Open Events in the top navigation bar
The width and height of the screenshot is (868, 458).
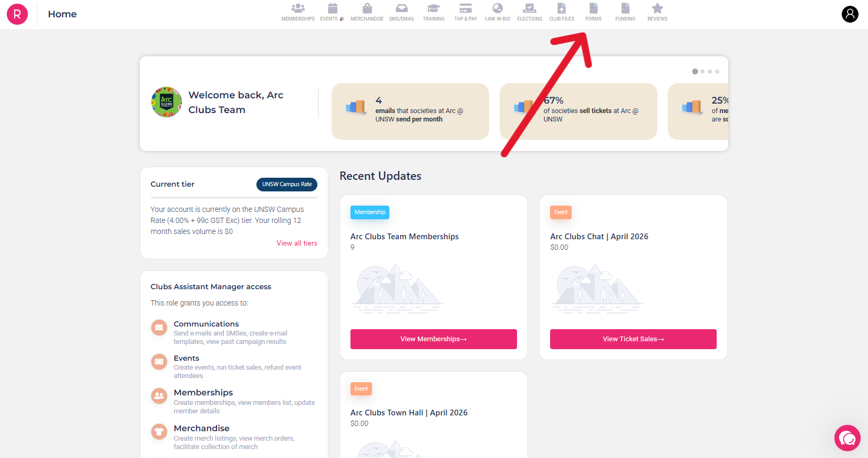coord(332,12)
